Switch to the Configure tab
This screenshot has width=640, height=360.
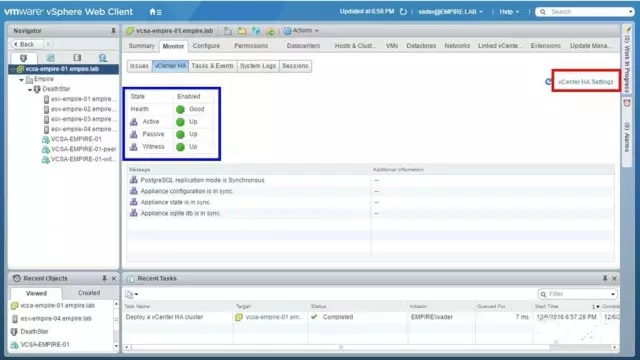click(x=206, y=46)
